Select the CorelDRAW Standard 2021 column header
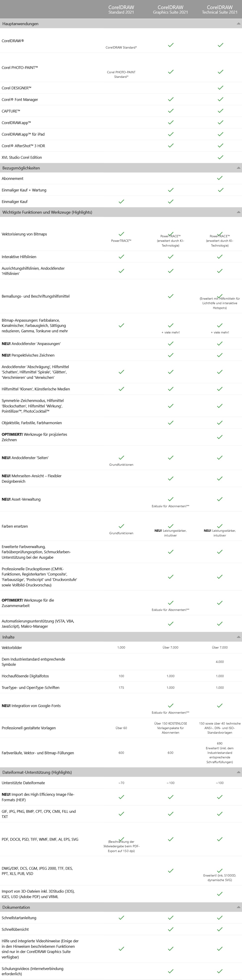 pos(121,10)
